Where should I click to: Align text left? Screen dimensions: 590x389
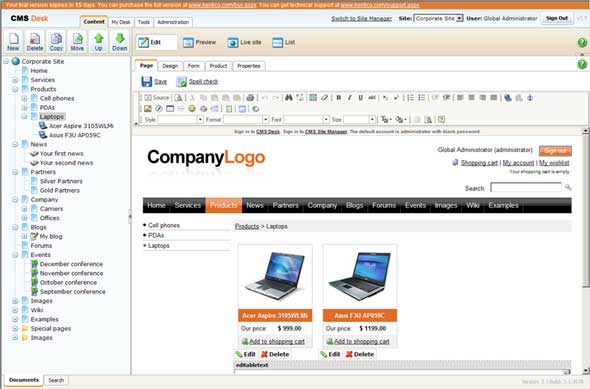click(x=460, y=97)
